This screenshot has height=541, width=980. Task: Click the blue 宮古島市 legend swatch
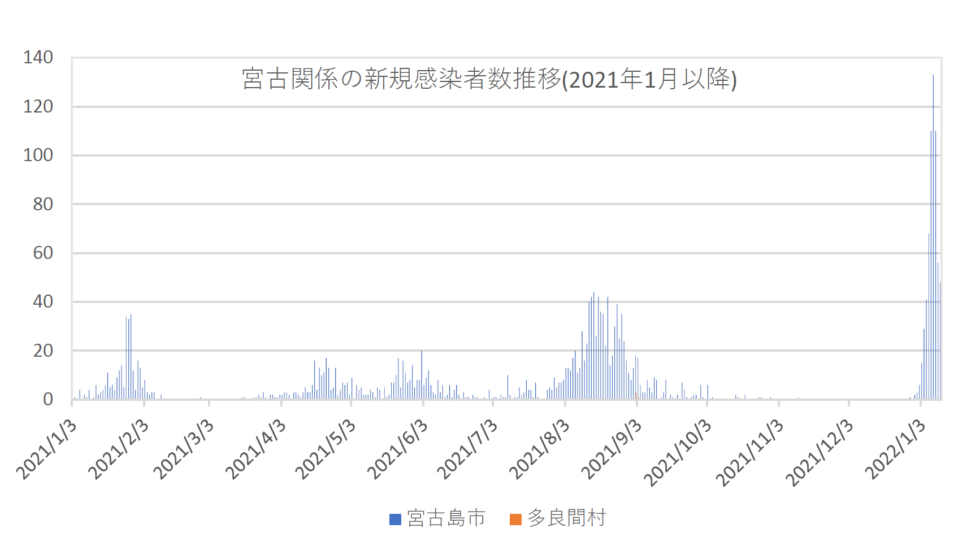395,519
